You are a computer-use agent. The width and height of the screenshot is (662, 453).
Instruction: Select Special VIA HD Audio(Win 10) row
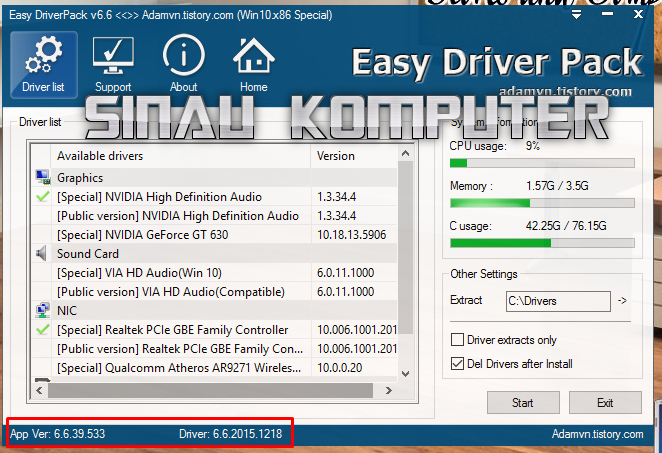pyautogui.click(x=214, y=273)
